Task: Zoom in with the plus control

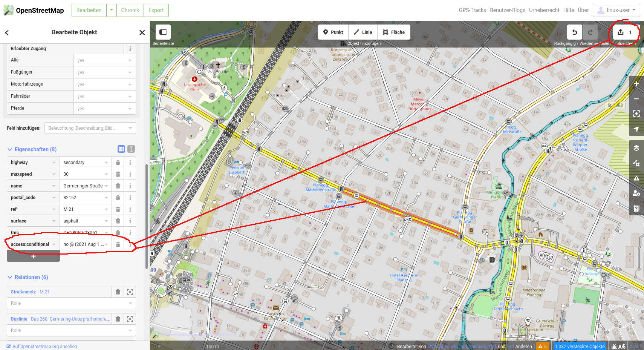Action: 636,84
